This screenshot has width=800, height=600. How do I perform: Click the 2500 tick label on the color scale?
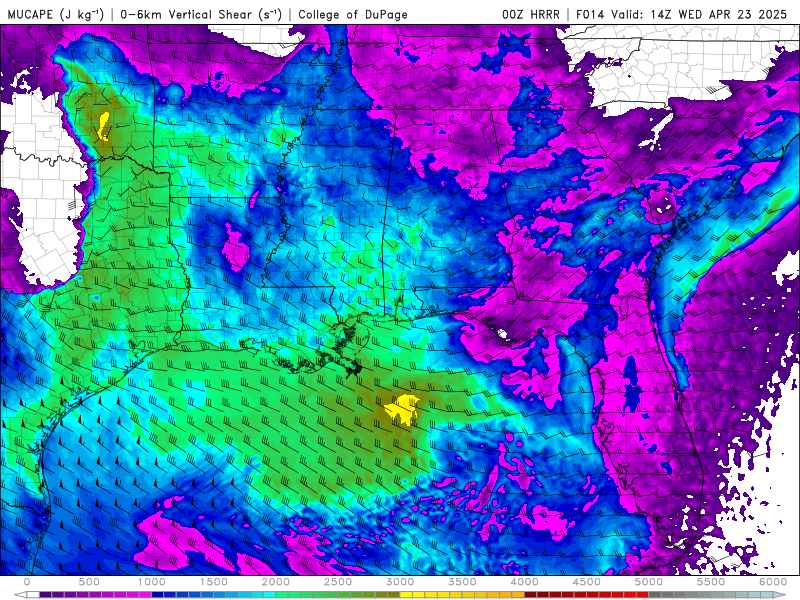click(x=338, y=582)
